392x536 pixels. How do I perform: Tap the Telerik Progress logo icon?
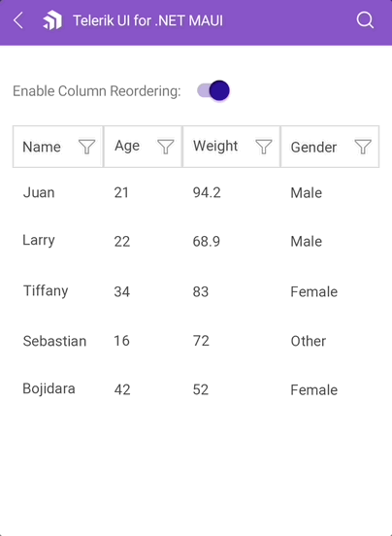pyautogui.click(x=52, y=20)
